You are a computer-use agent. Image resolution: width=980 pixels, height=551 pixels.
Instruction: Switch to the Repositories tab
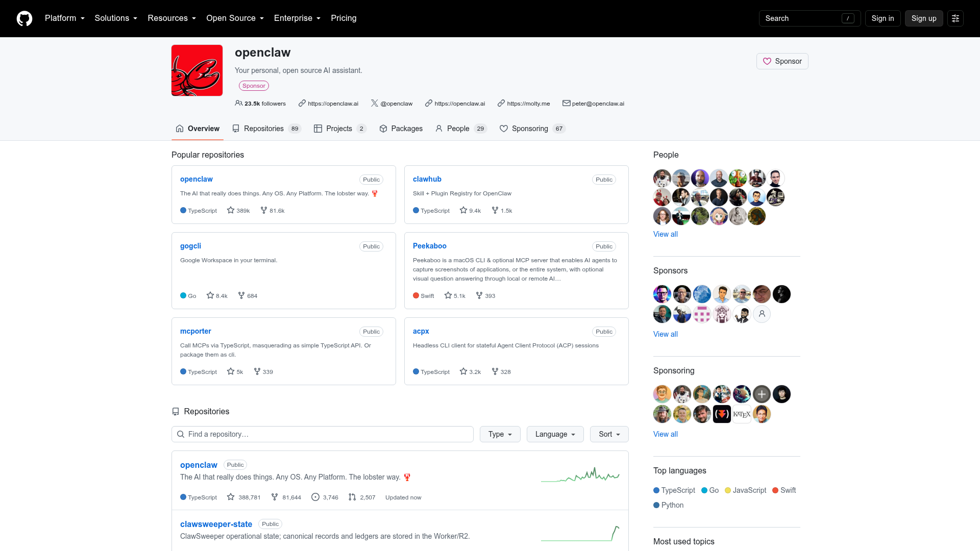point(267,129)
